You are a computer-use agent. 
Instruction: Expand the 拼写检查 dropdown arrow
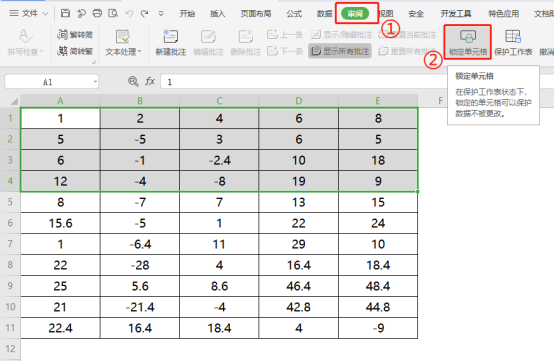click(41, 52)
